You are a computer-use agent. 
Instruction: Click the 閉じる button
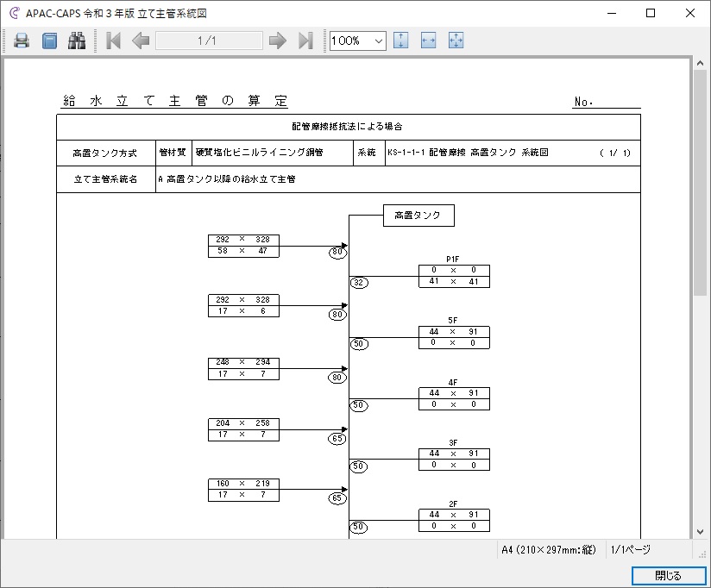click(669, 576)
